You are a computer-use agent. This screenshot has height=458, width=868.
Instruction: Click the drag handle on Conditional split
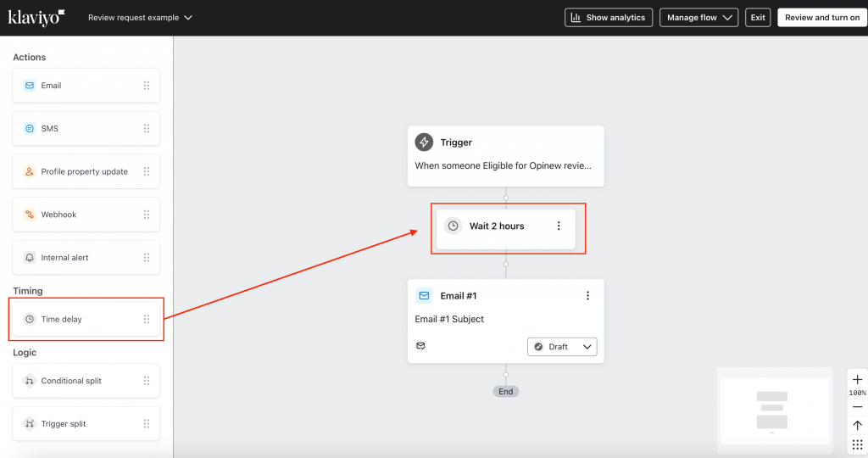(x=147, y=381)
